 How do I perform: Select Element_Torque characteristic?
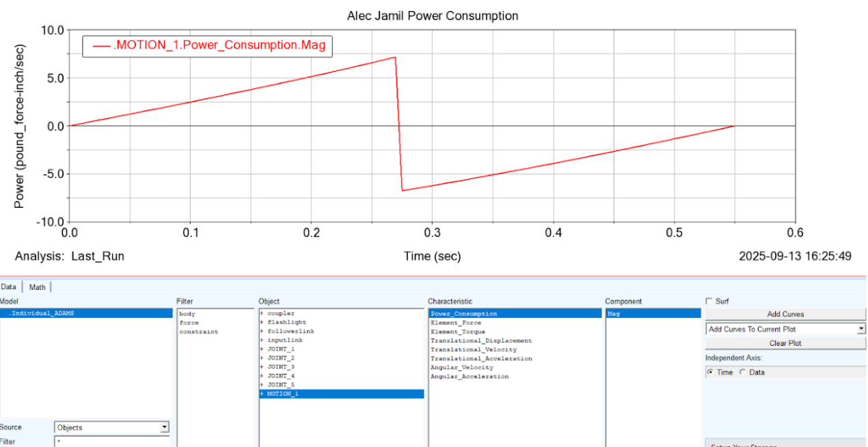click(458, 331)
